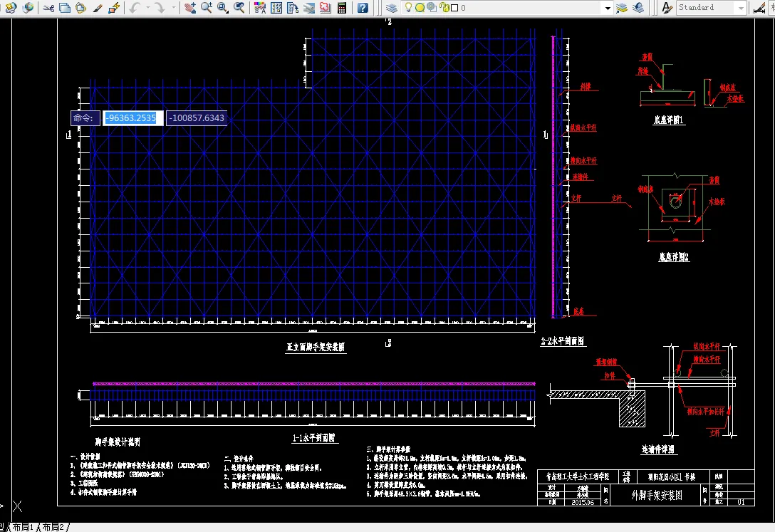775x532 pixels.
Task: Toggle layer 0 freeze sun icon
Action: [x=420, y=8]
